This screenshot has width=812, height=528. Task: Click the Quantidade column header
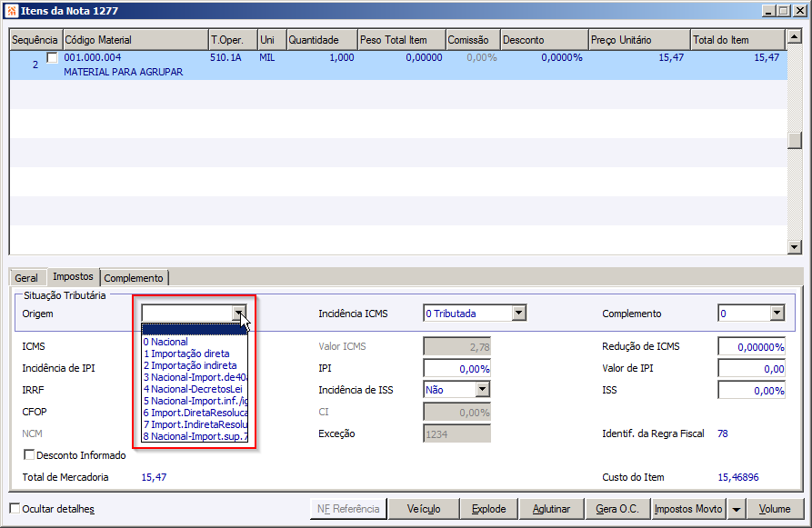tap(322, 40)
